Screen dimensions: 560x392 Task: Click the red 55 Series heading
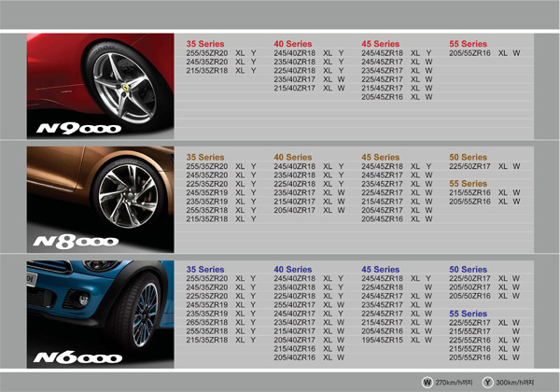click(x=469, y=44)
